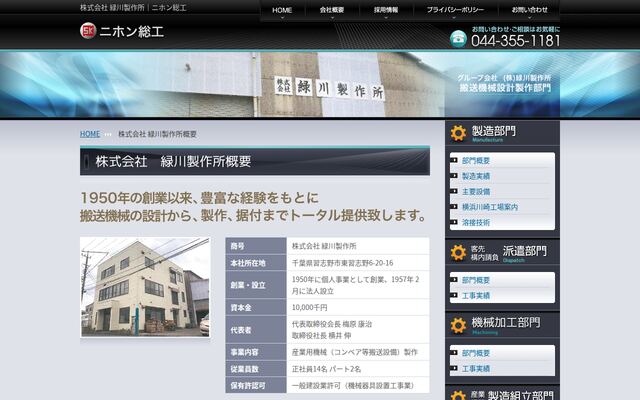This screenshot has height=400, width=640.
Task: Open the 製造実績 link
Action: click(x=476, y=176)
